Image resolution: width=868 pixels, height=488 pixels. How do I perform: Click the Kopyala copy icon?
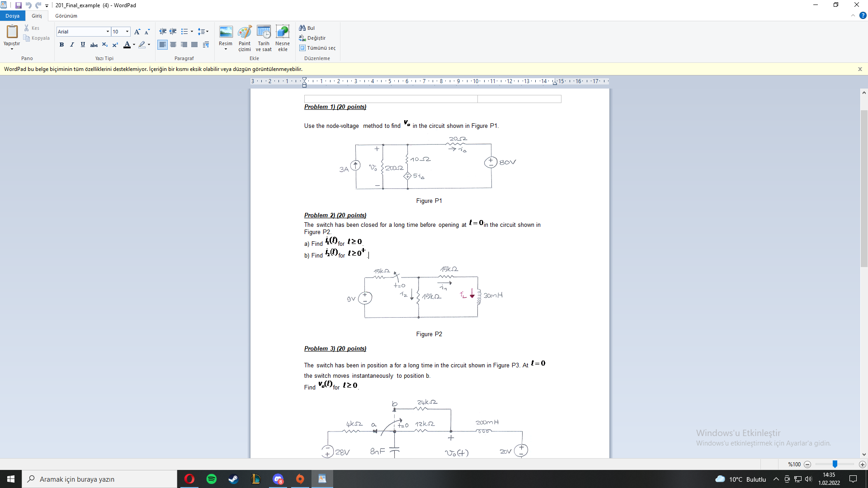[27, 38]
